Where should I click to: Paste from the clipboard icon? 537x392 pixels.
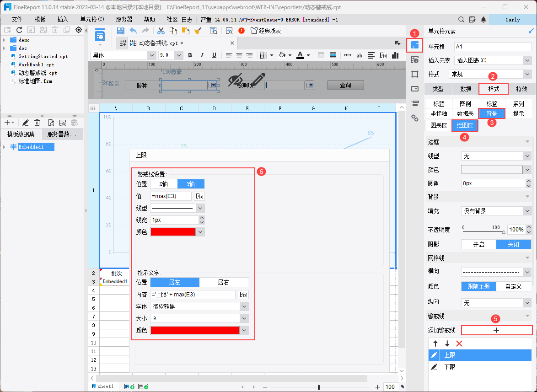point(186,31)
